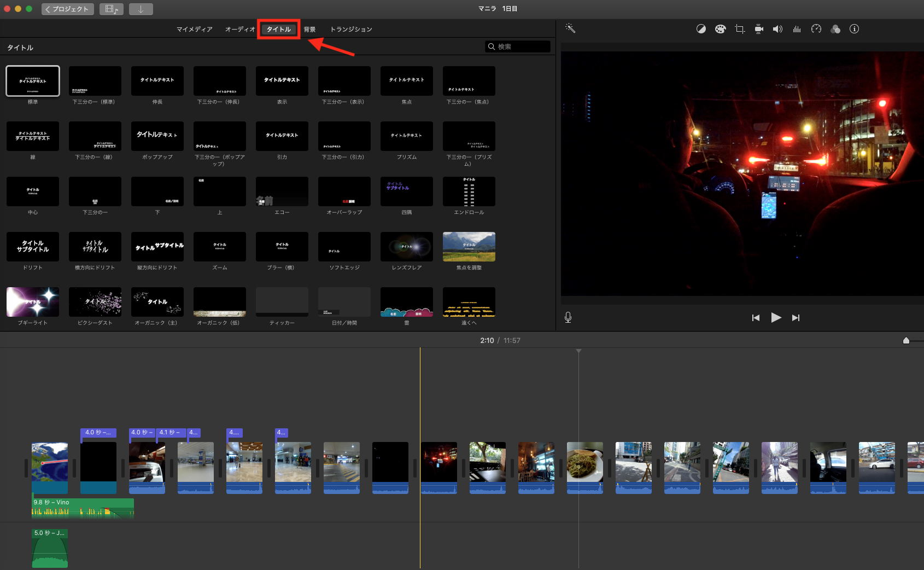Pick the ブギーライト title style
Screen dimensions: 924x570
coord(33,302)
